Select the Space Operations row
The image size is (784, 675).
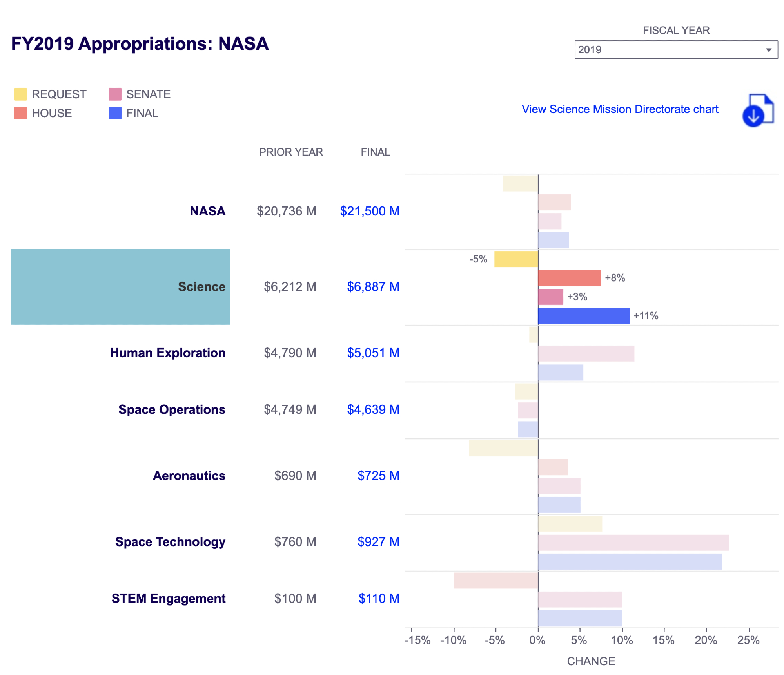point(171,409)
